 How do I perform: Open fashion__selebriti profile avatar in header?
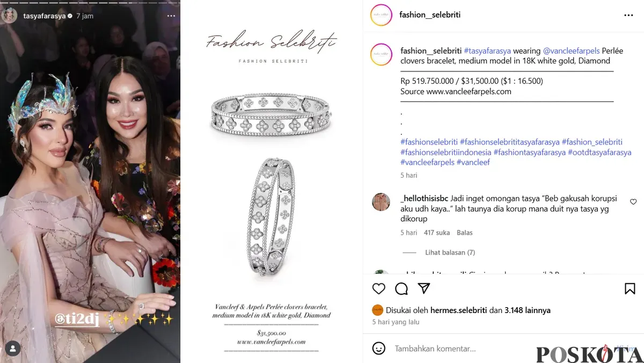click(x=381, y=15)
